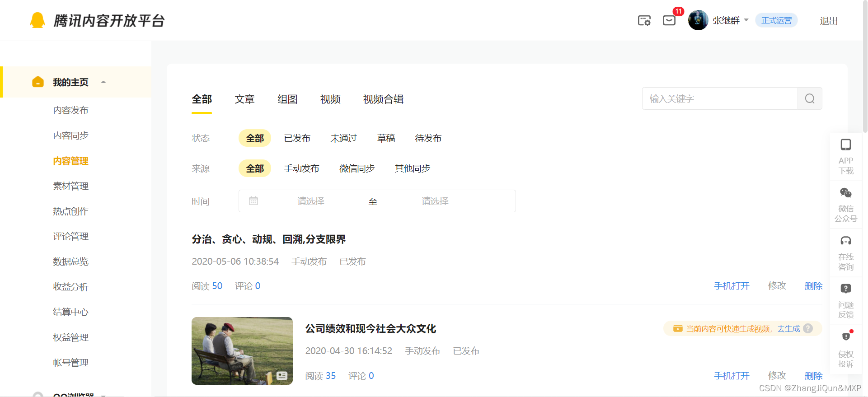This screenshot has width=868, height=397.
Task: Click the read count 50
Action: tap(217, 286)
